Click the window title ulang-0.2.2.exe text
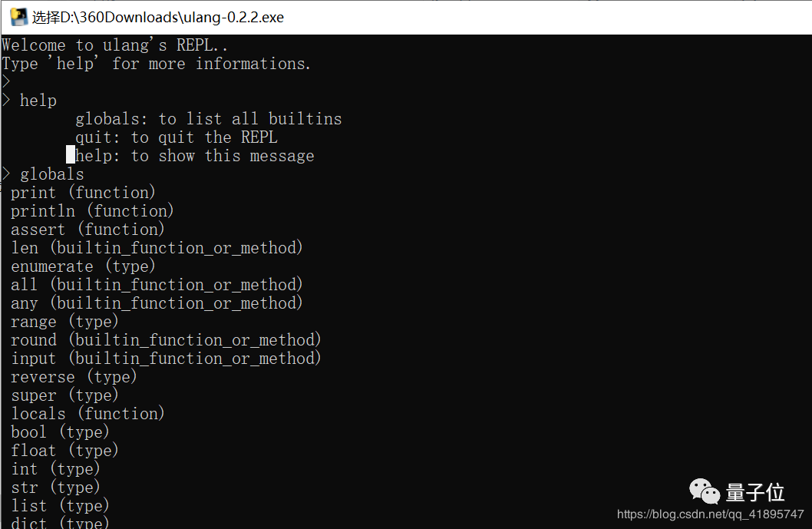 158,17
